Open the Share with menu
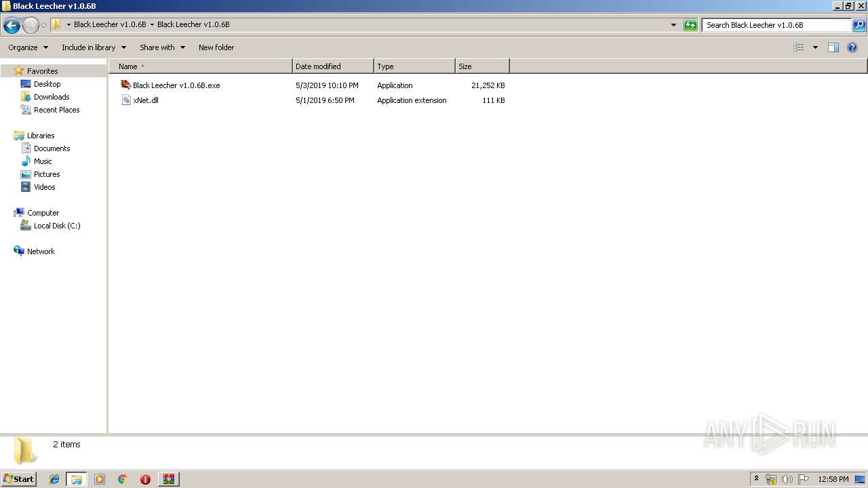The height and width of the screenshot is (488, 868). pos(162,47)
